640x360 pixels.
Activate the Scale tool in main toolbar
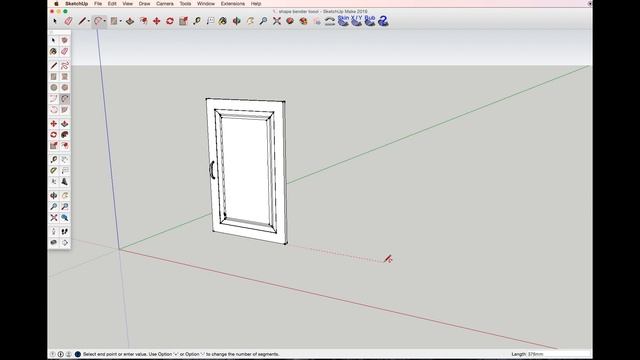[x=183, y=21]
